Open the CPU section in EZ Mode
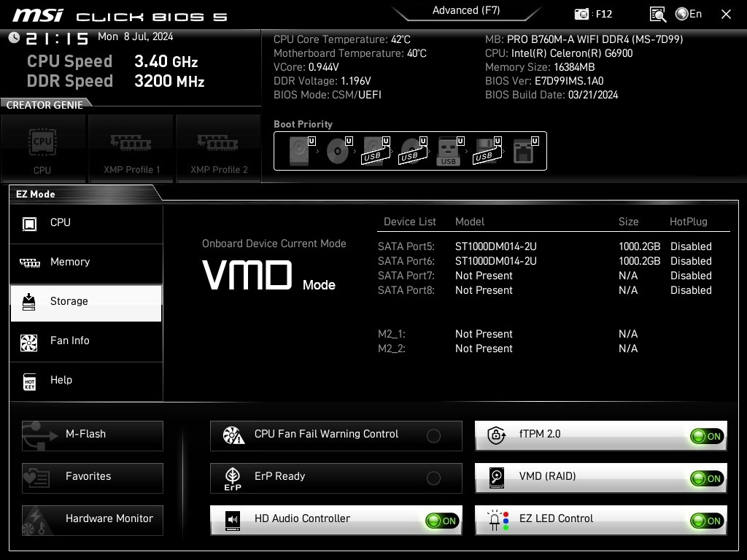Viewport: 747px width, 560px height. [86, 223]
